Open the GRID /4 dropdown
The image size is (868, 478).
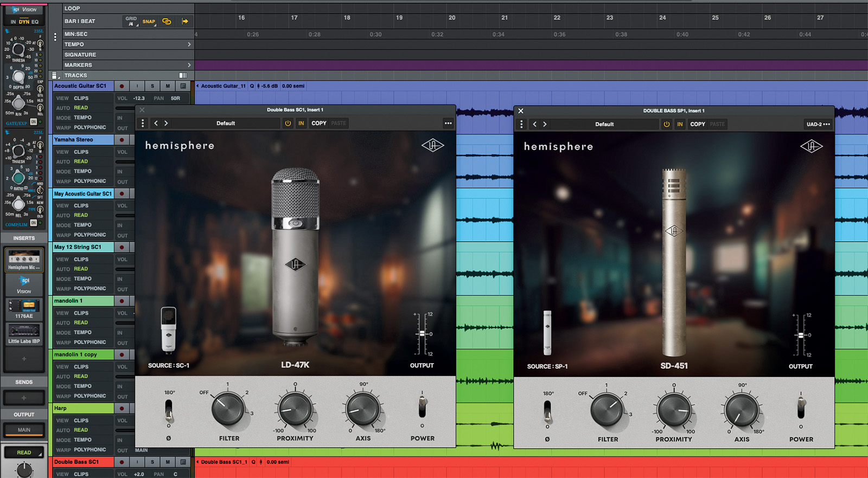[131, 21]
